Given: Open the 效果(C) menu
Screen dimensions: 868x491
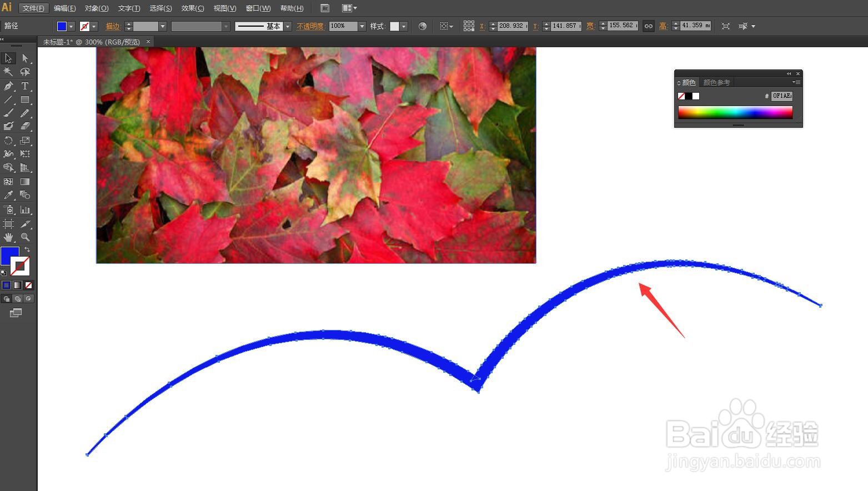Looking at the screenshot, I should tap(193, 8).
